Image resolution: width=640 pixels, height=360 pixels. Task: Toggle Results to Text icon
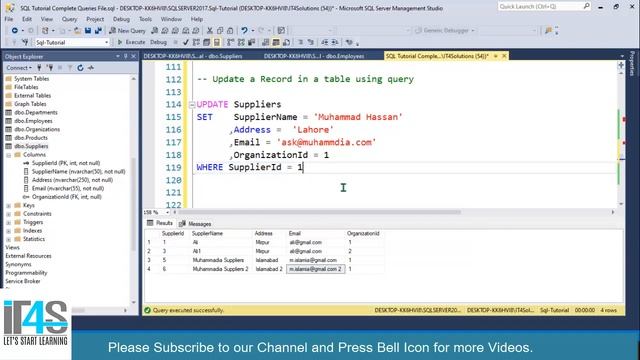[x=266, y=42]
